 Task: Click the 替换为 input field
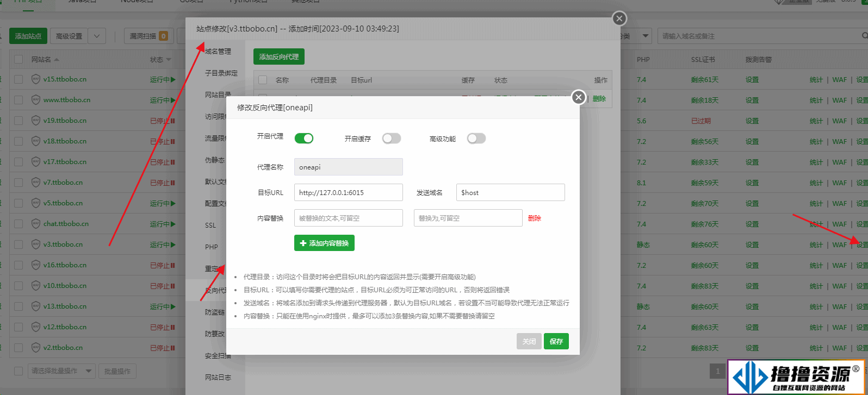coord(468,218)
